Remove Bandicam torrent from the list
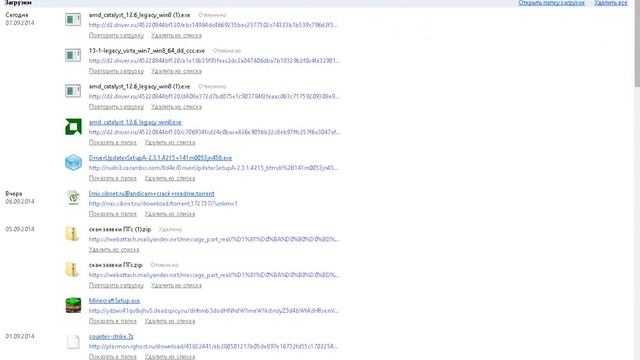The width and height of the screenshot is (640, 360). tap(170, 214)
